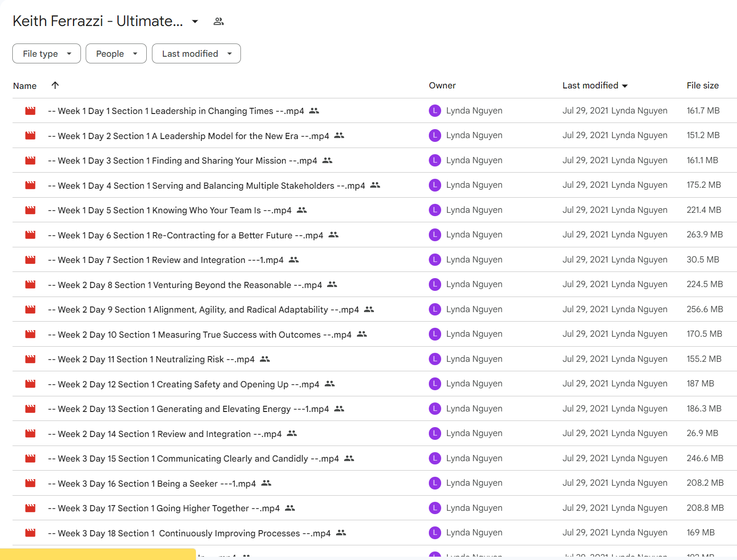Click Lynda Nguyen owner name in Day 5 row
The height and width of the screenshot is (560, 737).
point(474,210)
